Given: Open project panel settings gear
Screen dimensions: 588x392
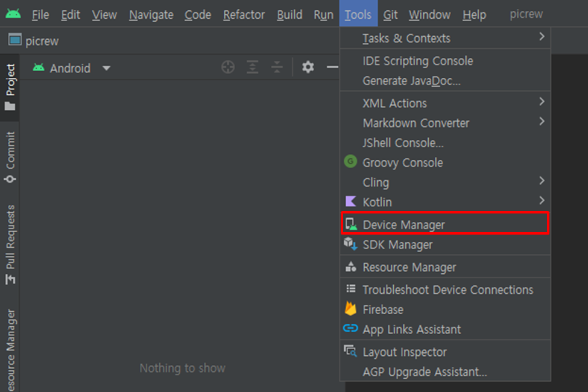Looking at the screenshot, I should (x=308, y=67).
